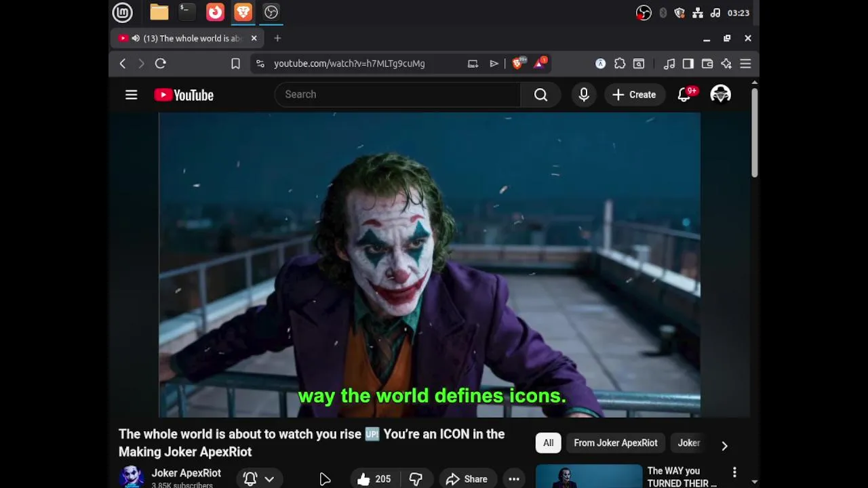Image resolution: width=868 pixels, height=488 pixels.
Task: Click the page vertical scrollbar thumb
Action: click(754, 134)
